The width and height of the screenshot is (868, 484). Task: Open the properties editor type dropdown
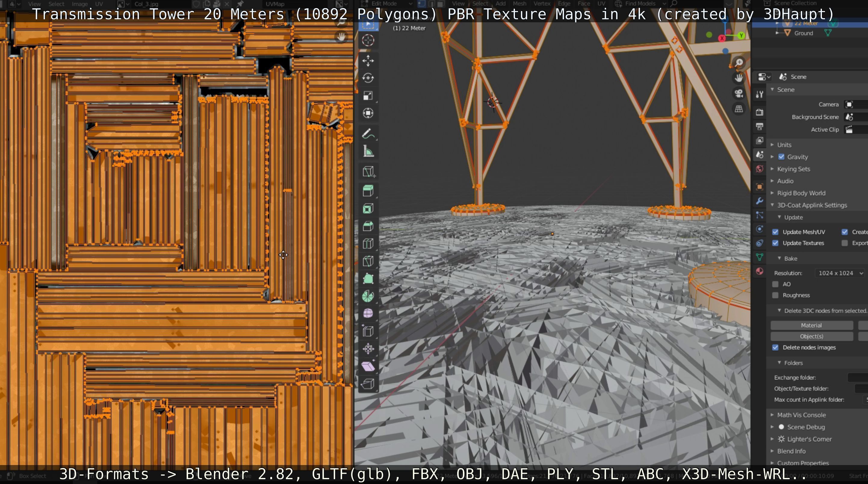pyautogui.click(x=764, y=77)
